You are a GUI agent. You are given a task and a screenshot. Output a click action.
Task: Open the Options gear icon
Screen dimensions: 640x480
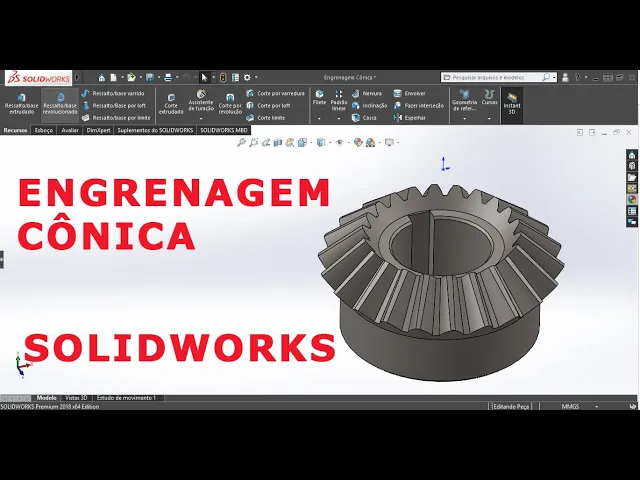[247, 77]
